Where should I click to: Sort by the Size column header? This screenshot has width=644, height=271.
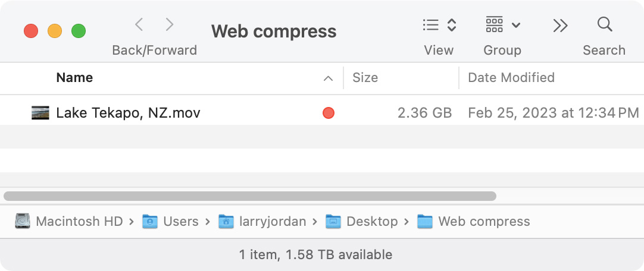coord(365,78)
